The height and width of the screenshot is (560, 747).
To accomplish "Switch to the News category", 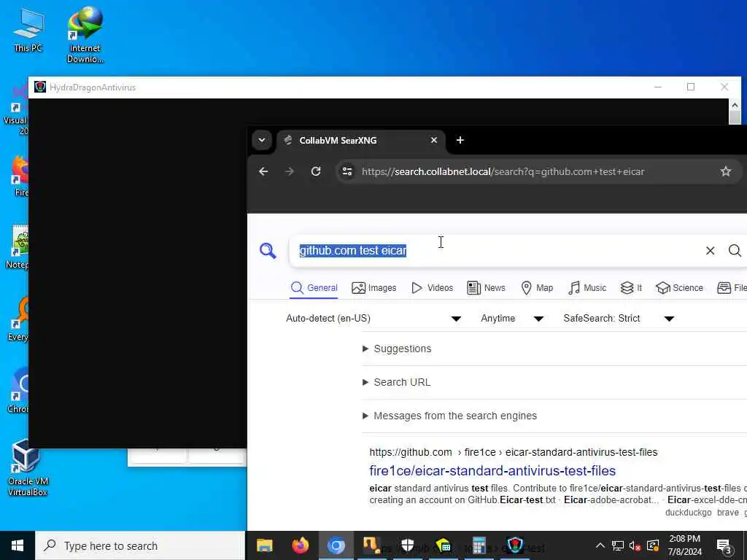I will pyautogui.click(x=486, y=287).
